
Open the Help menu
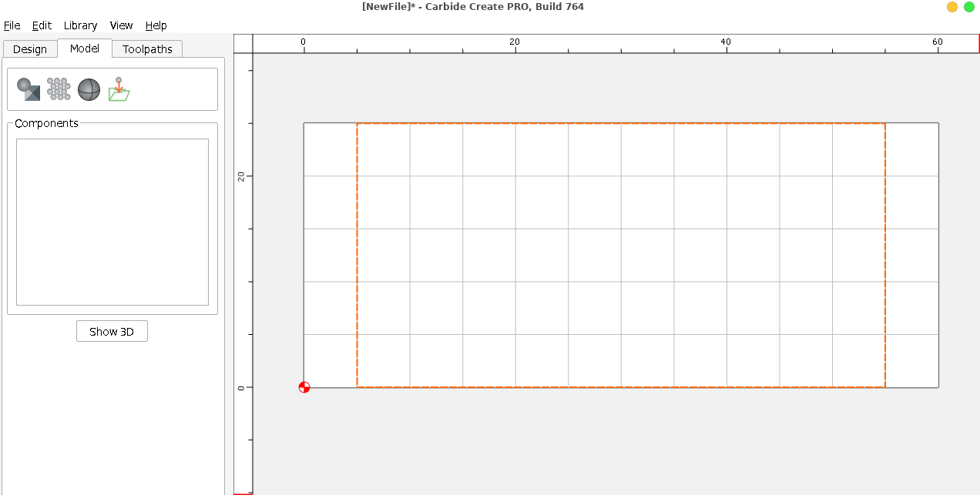point(156,25)
